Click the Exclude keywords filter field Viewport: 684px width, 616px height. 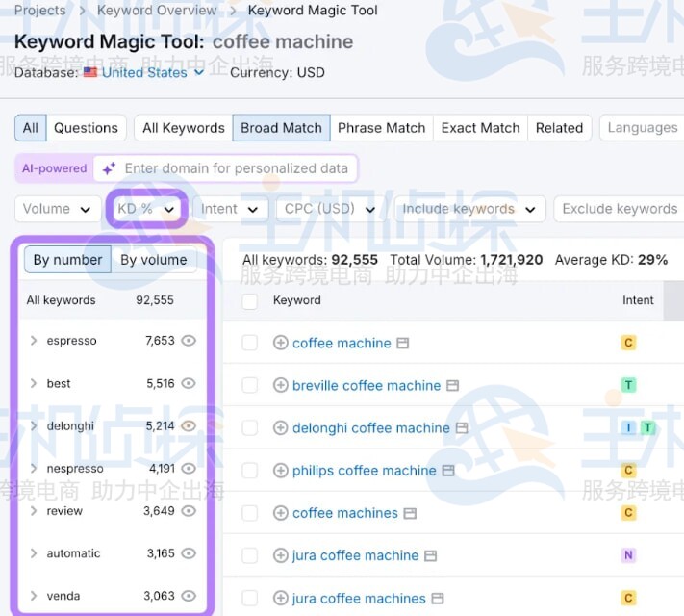(620, 209)
